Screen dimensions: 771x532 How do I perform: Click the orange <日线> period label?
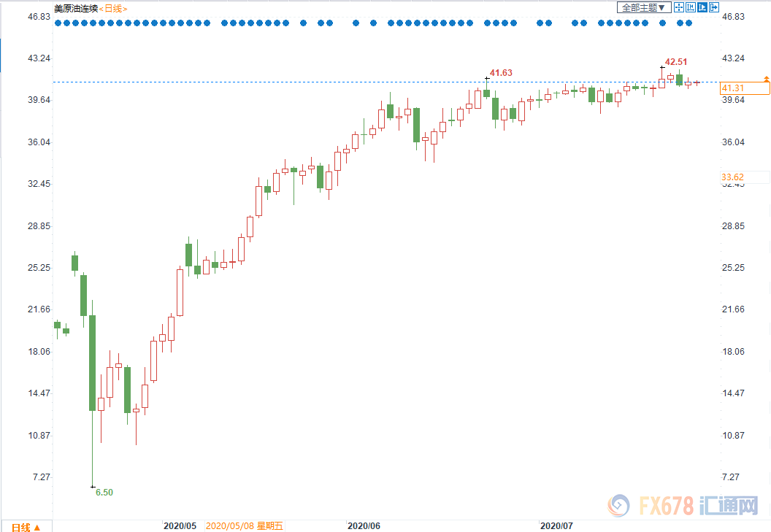(x=112, y=8)
